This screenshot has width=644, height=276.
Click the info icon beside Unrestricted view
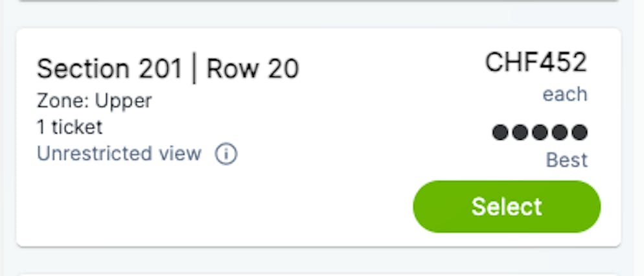click(x=226, y=154)
